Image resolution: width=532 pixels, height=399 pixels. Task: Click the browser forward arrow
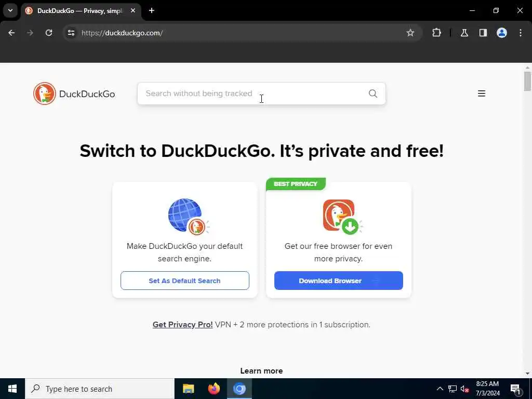tap(30, 33)
